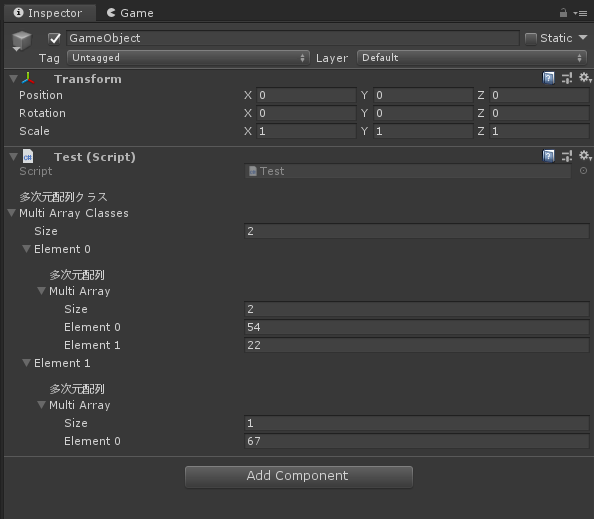Click the Scale Y field
This screenshot has height=519, width=594.
tap(423, 131)
